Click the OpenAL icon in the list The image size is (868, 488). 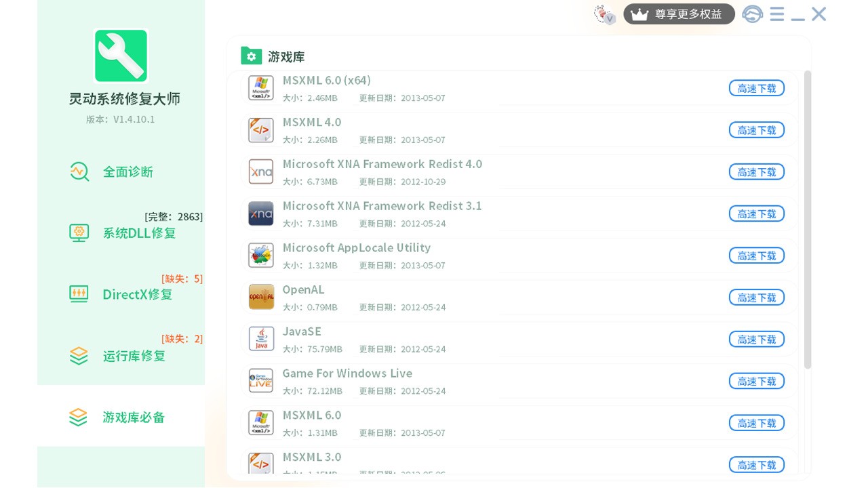pyautogui.click(x=261, y=297)
